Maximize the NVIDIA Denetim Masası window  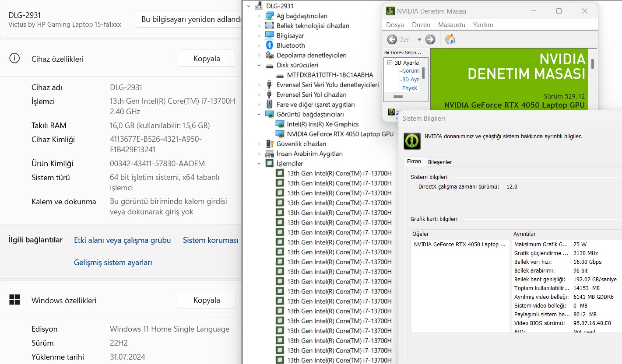point(559,11)
